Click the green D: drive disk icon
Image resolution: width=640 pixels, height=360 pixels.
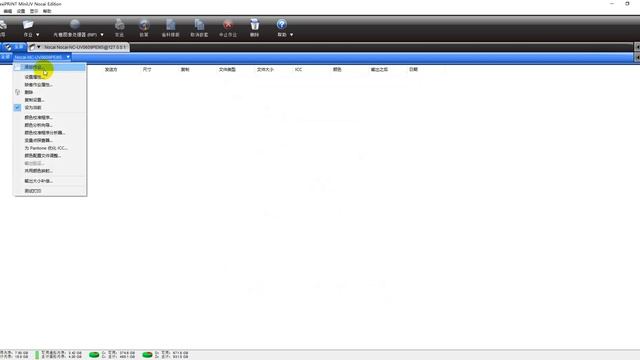(x=147, y=355)
